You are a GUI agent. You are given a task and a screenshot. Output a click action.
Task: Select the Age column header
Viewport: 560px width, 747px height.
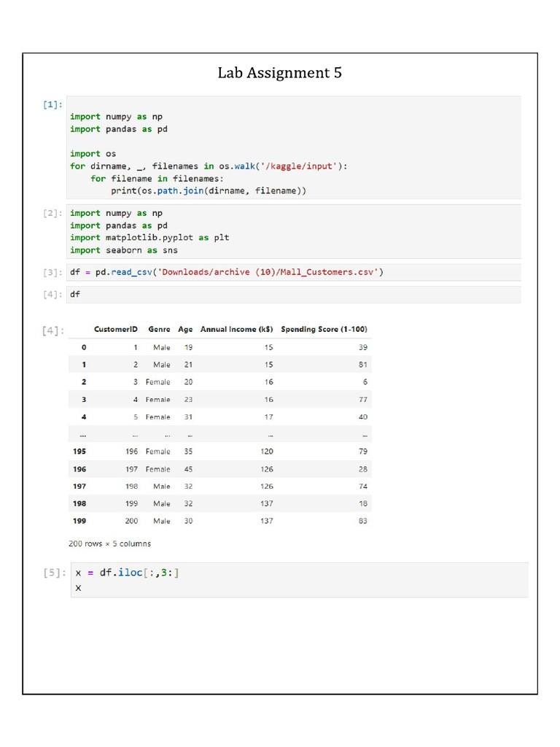185,330
